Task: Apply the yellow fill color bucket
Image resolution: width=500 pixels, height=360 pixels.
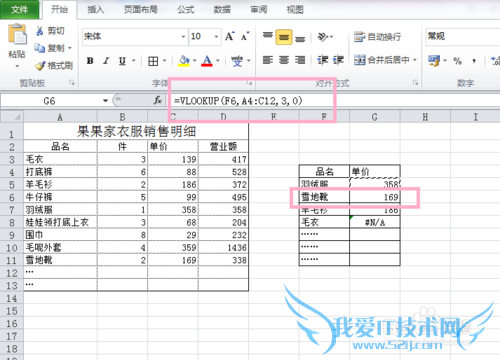Action: (x=184, y=61)
